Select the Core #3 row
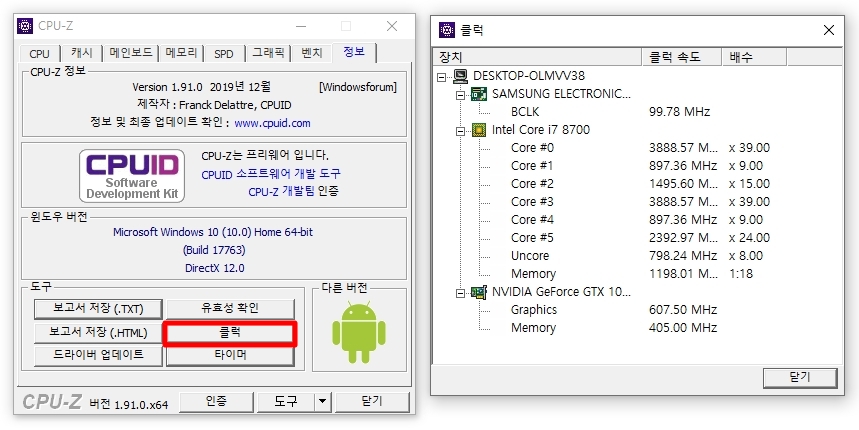Screen dimensions: 859x430 tap(532, 202)
